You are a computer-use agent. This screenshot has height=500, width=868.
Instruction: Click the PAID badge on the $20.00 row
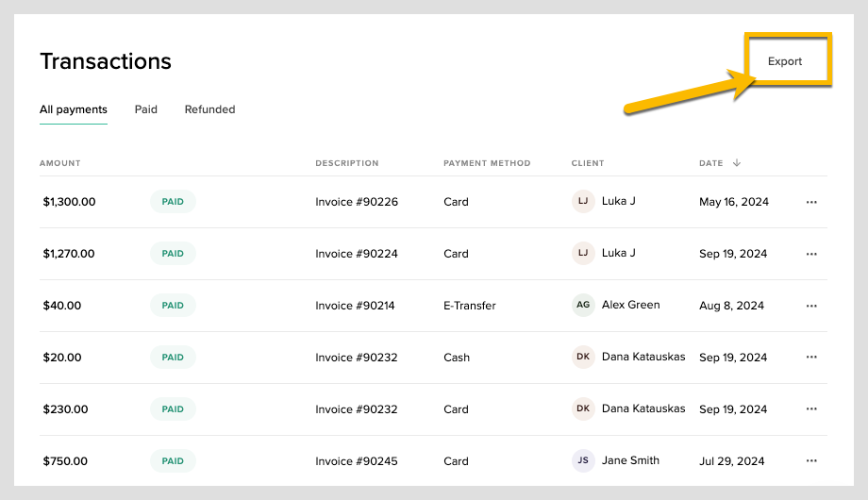(173, 358)
